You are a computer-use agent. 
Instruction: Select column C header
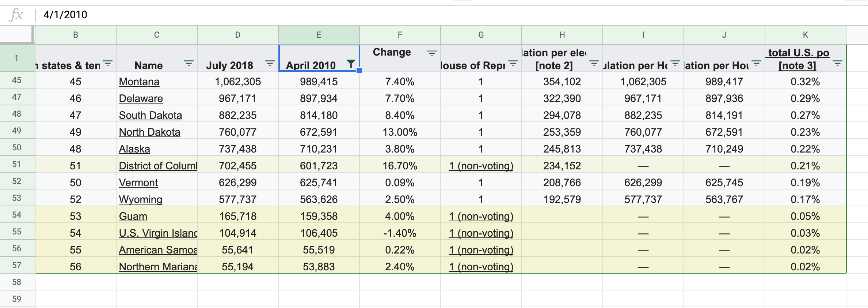point(157,35)
